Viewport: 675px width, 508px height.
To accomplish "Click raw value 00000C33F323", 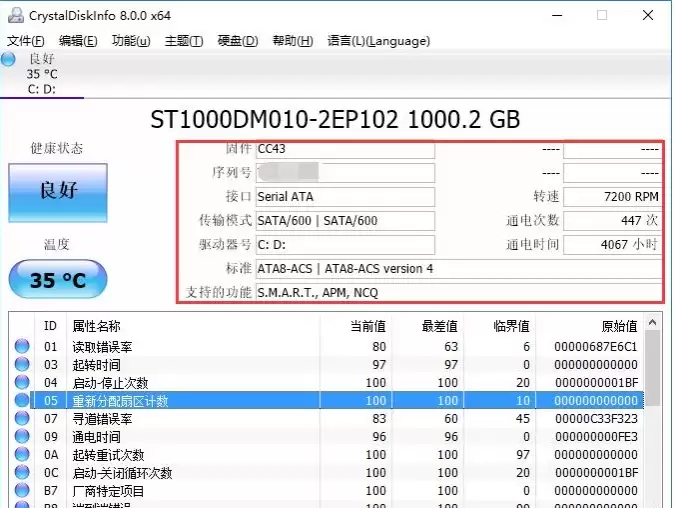I will pyautogui.click(x=596, y=418).
